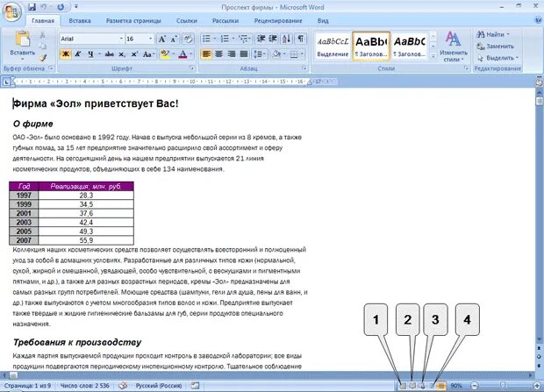
Task: Open borders dropdown
Action: coord(302,54)
